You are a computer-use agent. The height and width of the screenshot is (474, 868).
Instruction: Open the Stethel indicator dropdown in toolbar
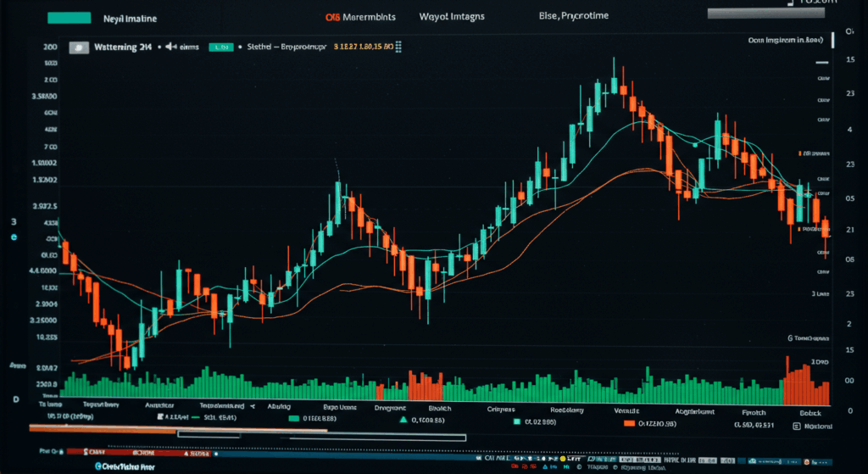[263, 48]
